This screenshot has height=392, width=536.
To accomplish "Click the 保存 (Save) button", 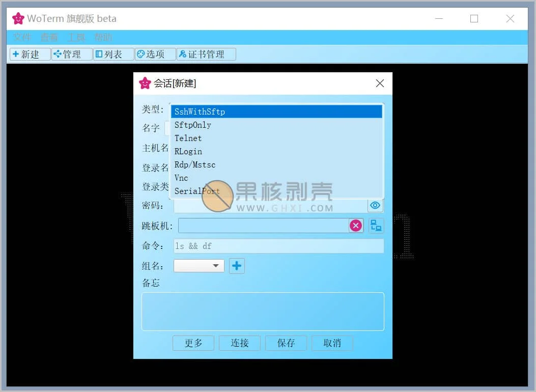I will pos(286,343).
